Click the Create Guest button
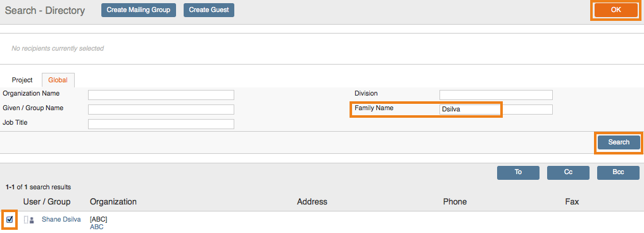The height and width of the screenshot is (233, 644). click(208, 10)
